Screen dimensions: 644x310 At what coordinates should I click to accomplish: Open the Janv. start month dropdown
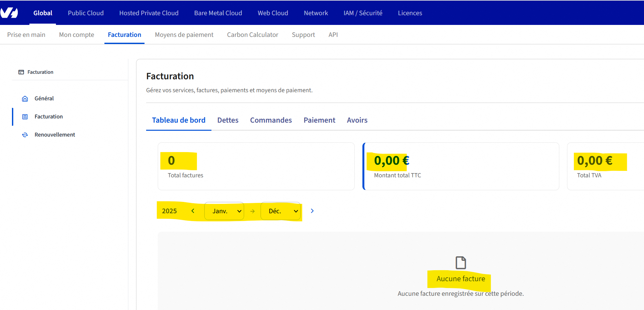tap(224, 211)
